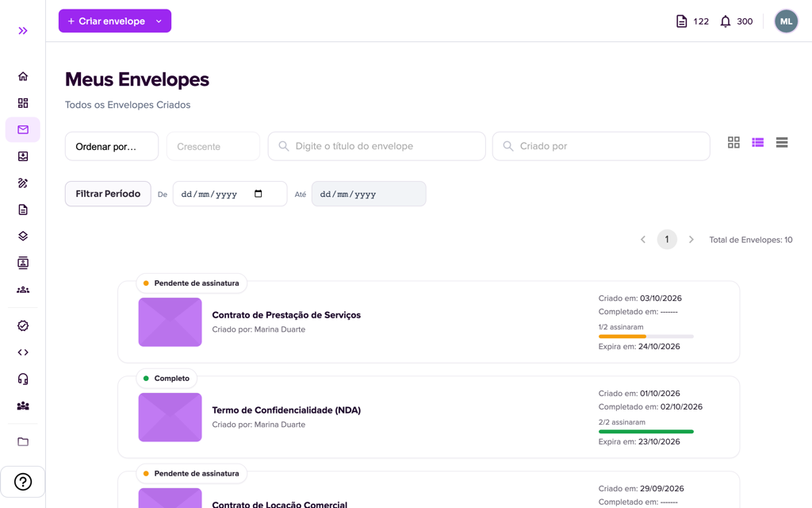This screenshot has width=812, height=508.
Task: Open the layers stack sidebar icon
Action: [x=23, y=236]
